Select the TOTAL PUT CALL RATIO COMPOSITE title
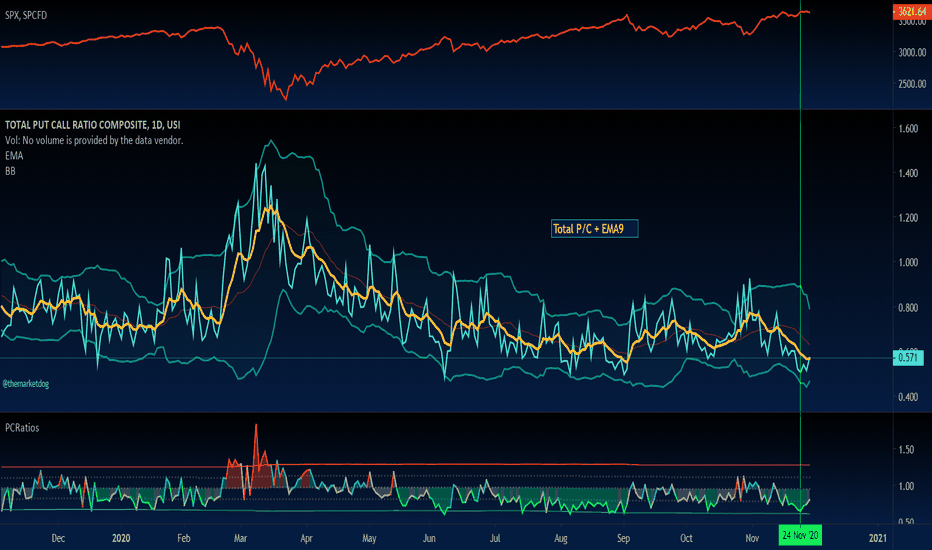The height and width of the screenshot is (550, 932). (93, 125)
